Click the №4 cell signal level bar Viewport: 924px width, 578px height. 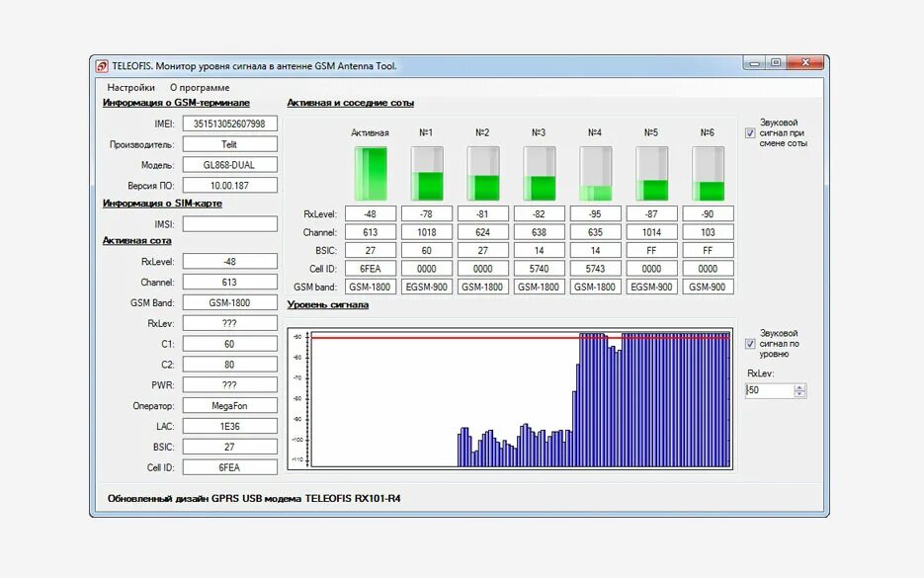pyautogui.click(x=595, y=174)
